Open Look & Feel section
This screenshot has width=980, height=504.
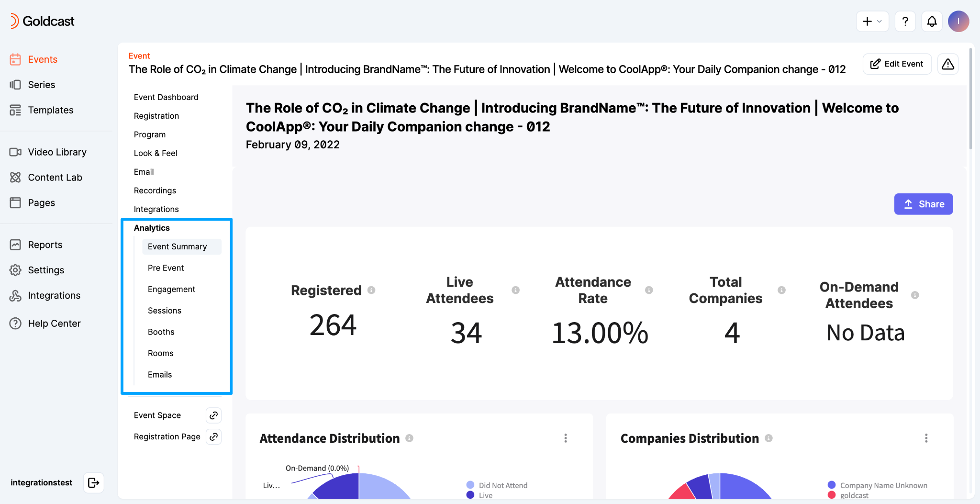point(156,153)
